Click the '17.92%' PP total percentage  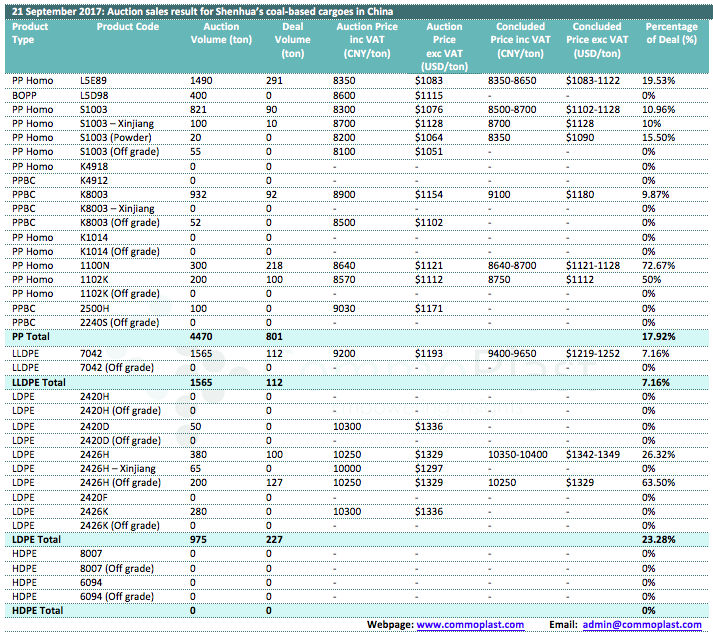click(658, 337)
